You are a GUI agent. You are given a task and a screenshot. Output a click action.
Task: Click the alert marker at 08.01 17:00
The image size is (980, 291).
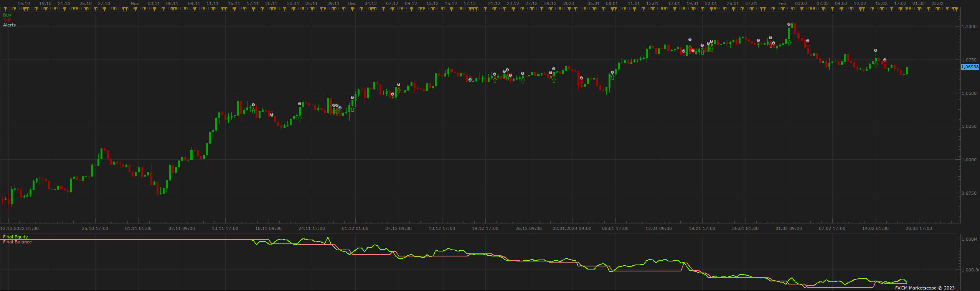(x=612, y=72)
